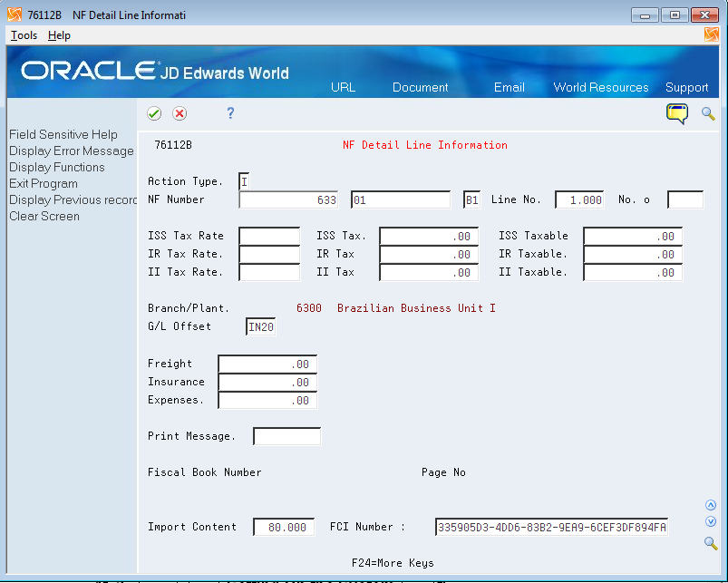The height and width of the screenshot is (583, 728).
Task: Open the Help menu
Action: (59, 35)
